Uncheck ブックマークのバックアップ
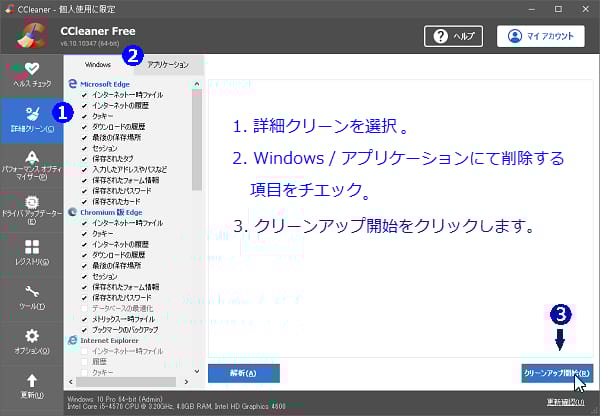 84,330
